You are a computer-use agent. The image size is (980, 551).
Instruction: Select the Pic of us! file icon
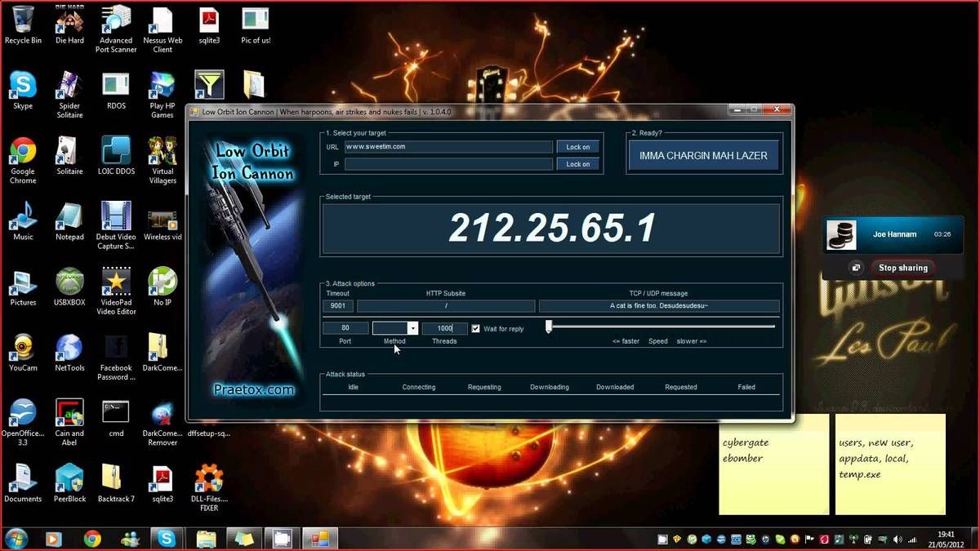tap(256, 24)
